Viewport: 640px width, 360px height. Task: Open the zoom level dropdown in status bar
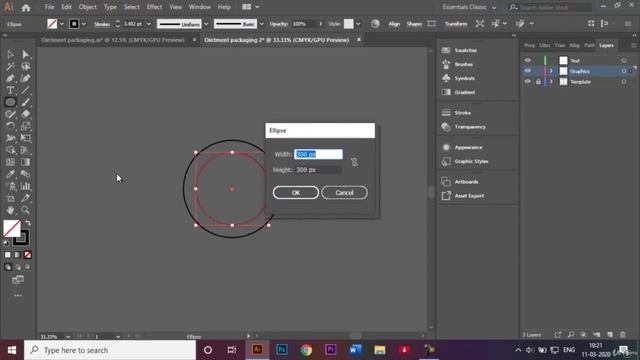click(68, 337)
